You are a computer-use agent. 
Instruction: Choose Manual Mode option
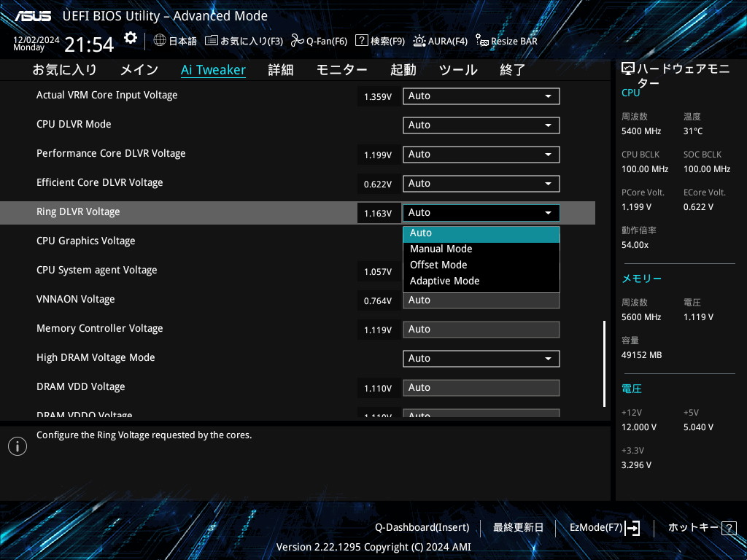(x=481, y=249)
